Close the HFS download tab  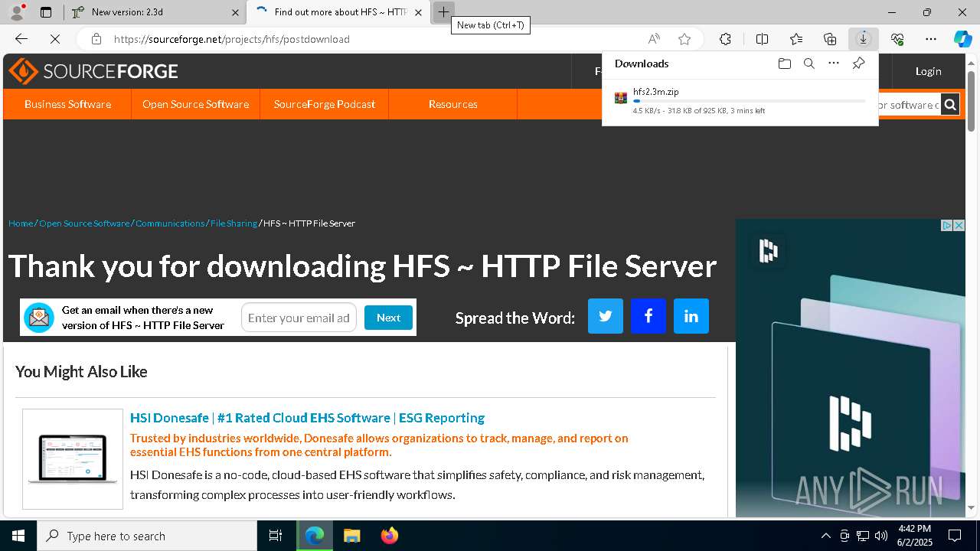click(418, 12)
